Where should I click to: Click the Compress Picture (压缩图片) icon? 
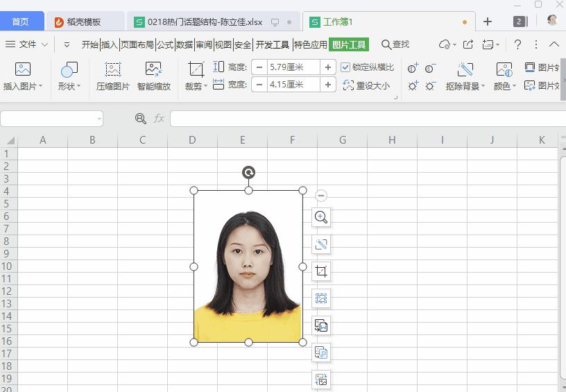[x=112, y=70]
